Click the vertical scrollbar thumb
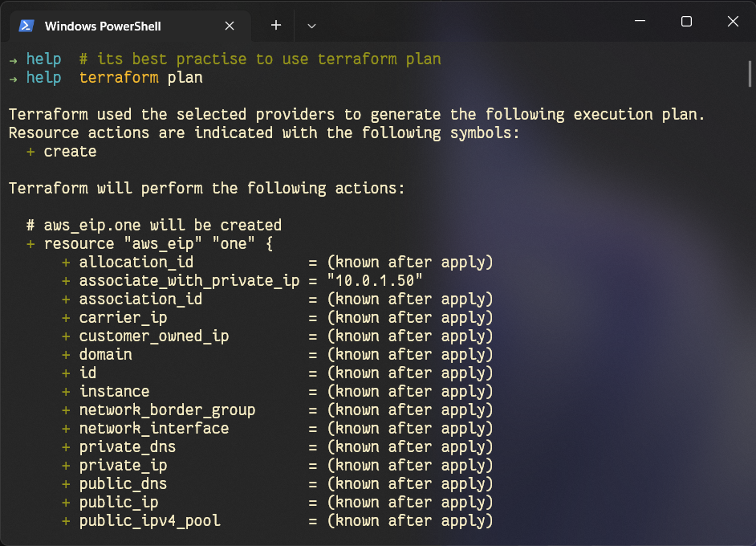Image resolution: width=756 pixels, height=546 pixels. pyautogui.click(x=750, y=73)
